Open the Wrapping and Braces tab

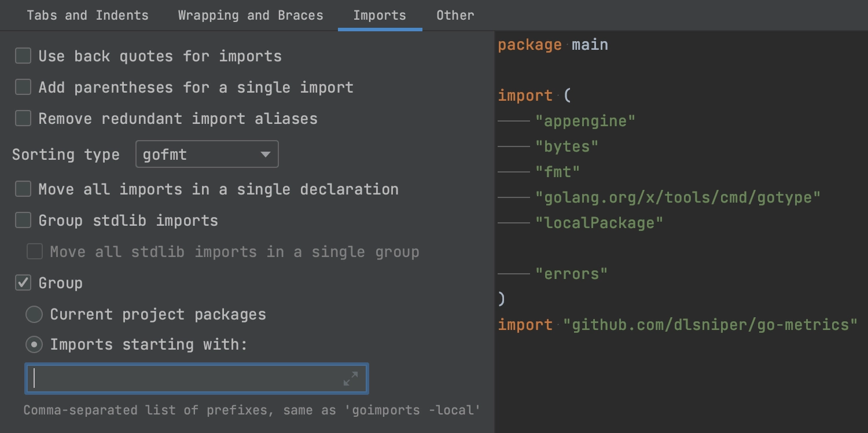click(x=251, y=16)
